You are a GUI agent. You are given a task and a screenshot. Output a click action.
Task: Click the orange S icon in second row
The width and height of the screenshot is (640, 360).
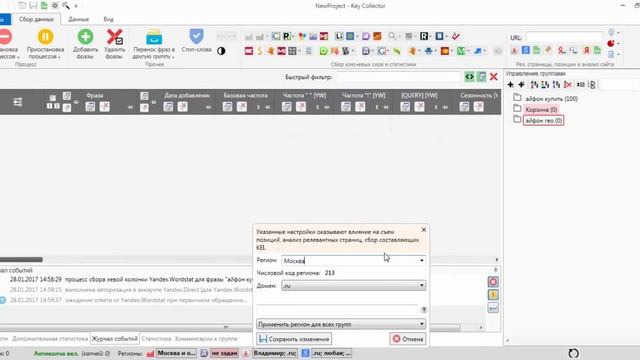260,51
